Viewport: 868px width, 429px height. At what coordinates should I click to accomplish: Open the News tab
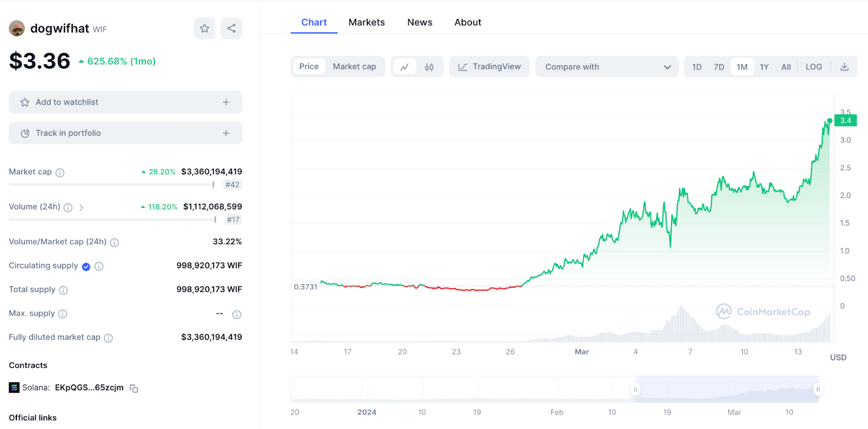coord(420,22)
